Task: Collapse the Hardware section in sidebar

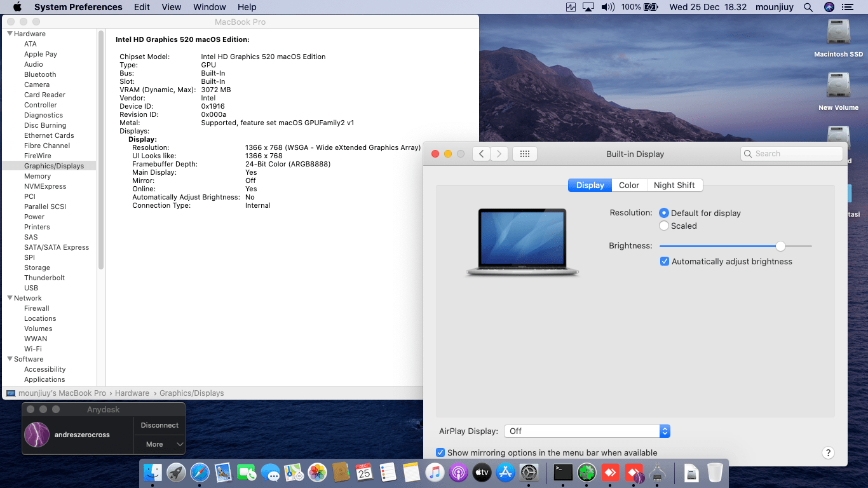Action: [10, 34]
